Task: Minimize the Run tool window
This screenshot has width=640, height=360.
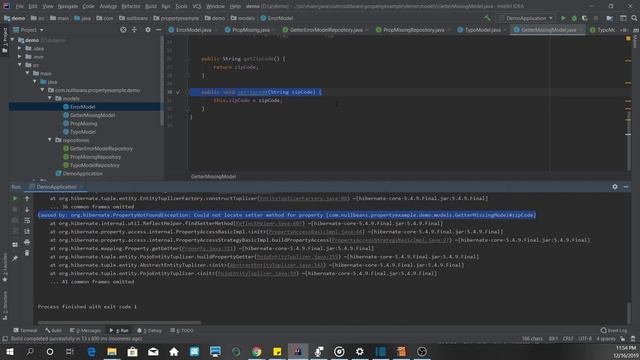Action: pyautogui.click(x=626, y=187)
